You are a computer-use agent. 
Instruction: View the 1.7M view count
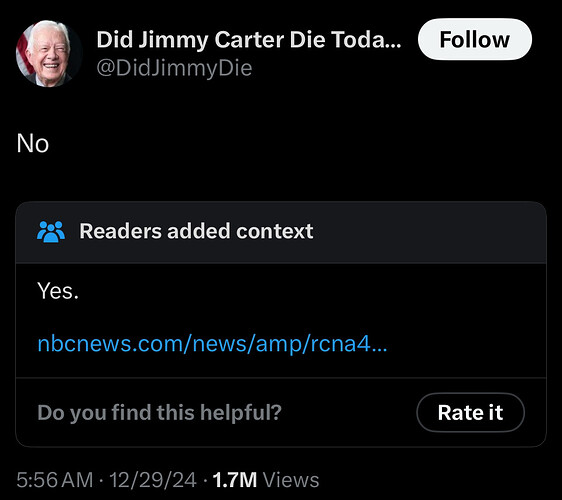pyautogui.click(x=235, y=480)
